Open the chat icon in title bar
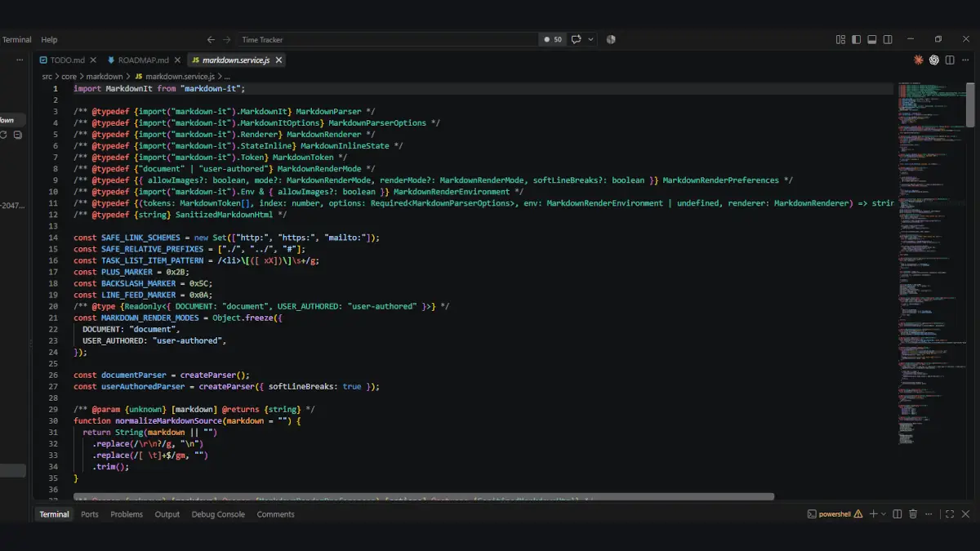The height and width of the screenshot is (551, 980). click(576, 39)
